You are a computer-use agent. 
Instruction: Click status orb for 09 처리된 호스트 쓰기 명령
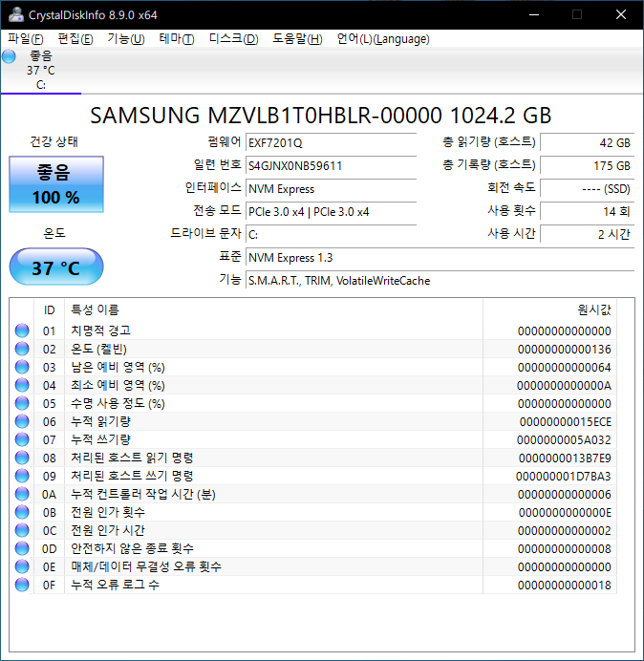22,476
